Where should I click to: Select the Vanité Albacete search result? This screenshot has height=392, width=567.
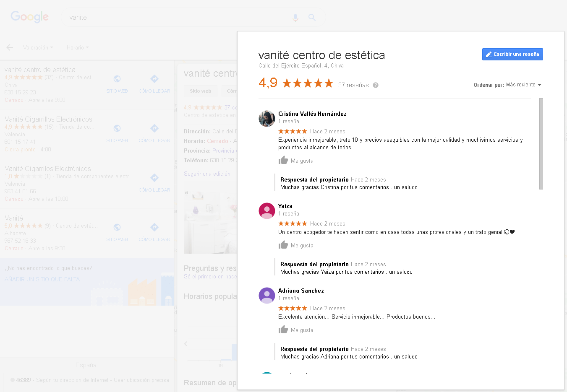click(x=87, y=233)
